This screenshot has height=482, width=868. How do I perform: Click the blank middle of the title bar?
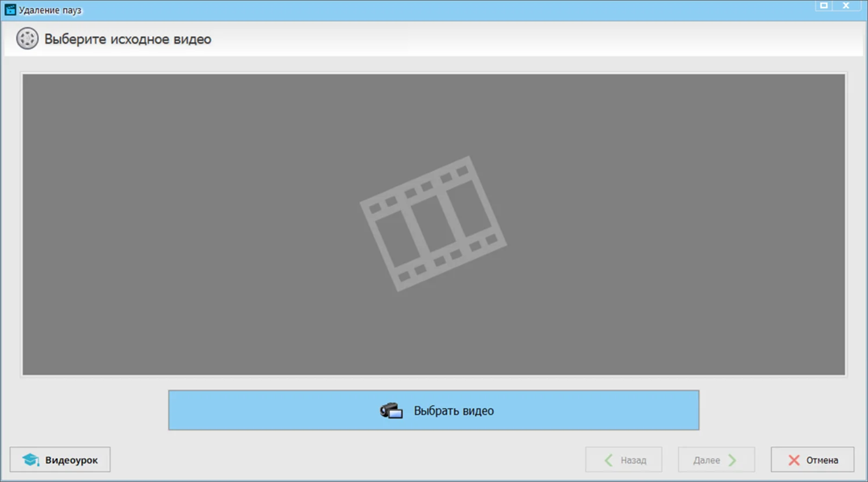(435, 10)
